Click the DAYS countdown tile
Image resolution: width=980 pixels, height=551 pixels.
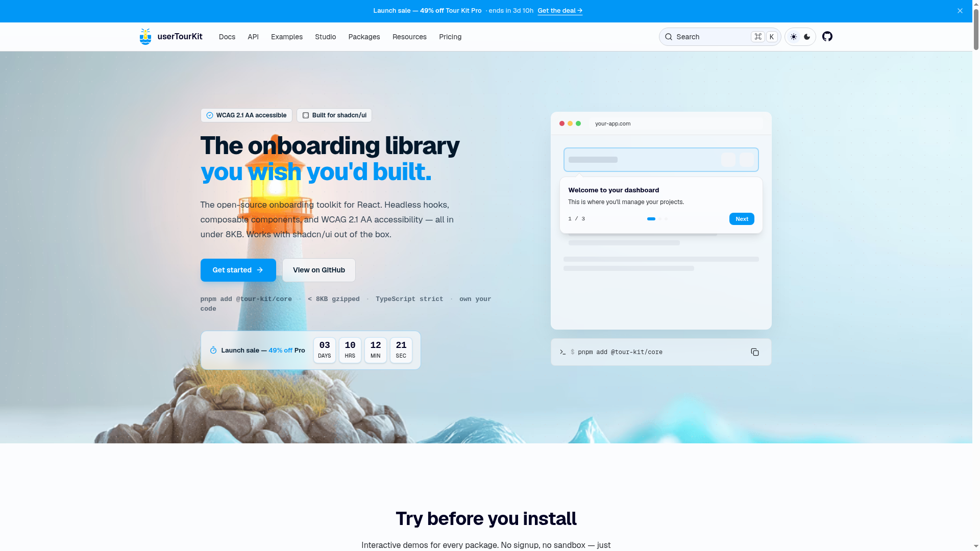(x=325, y=350)
